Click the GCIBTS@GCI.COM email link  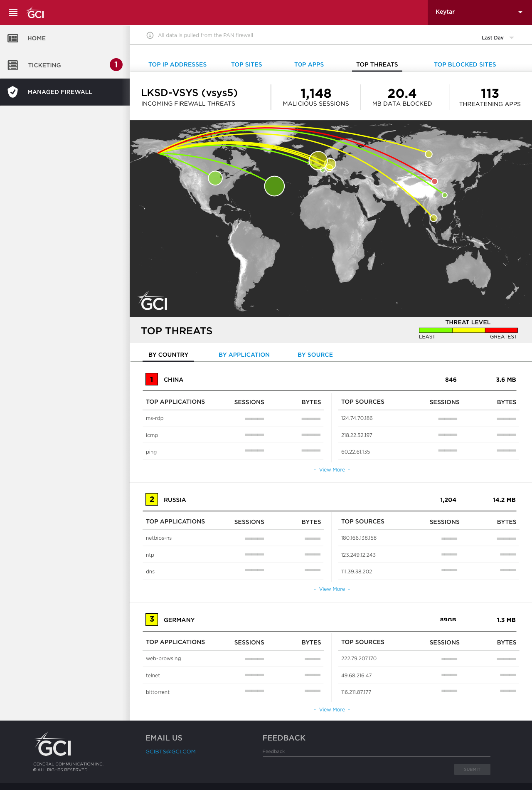coord(170,751)
